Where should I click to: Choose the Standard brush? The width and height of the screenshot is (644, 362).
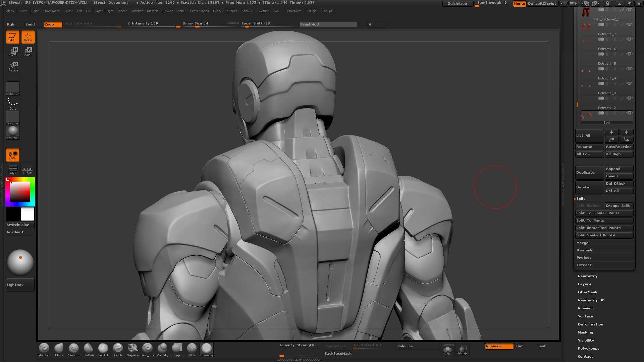click(x=44, y=350)
